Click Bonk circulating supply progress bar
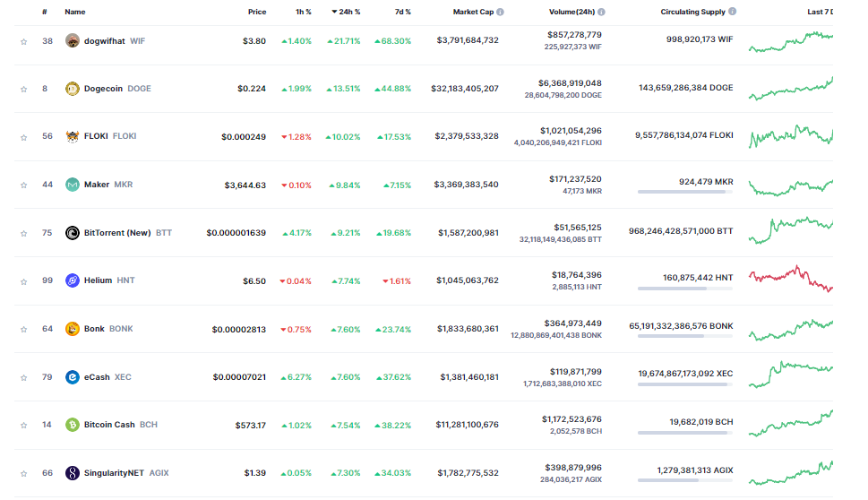 [x=684, y=336]
